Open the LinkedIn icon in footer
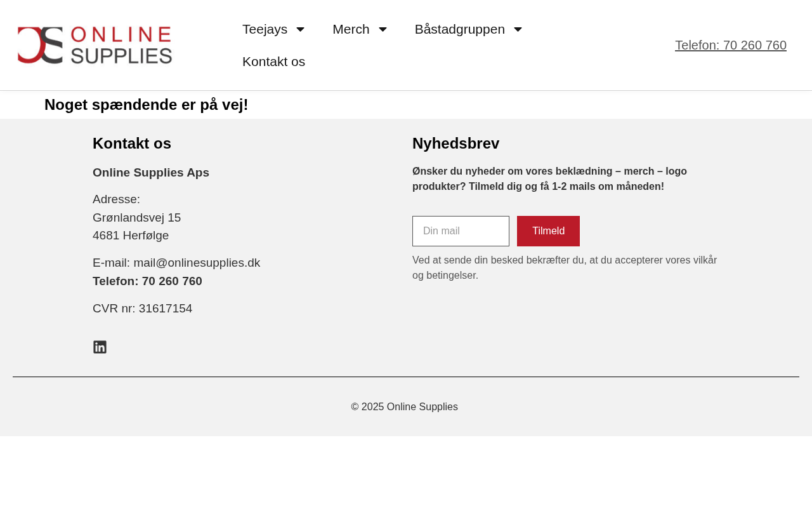This screenshot has width=812, height=508. point(100,347)
